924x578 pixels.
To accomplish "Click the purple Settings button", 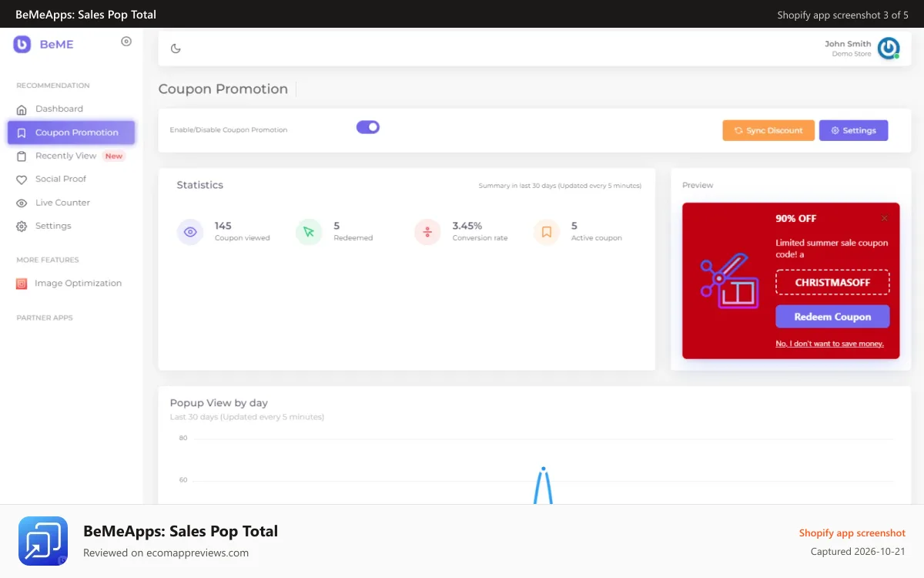I will (x=853, y=130).
